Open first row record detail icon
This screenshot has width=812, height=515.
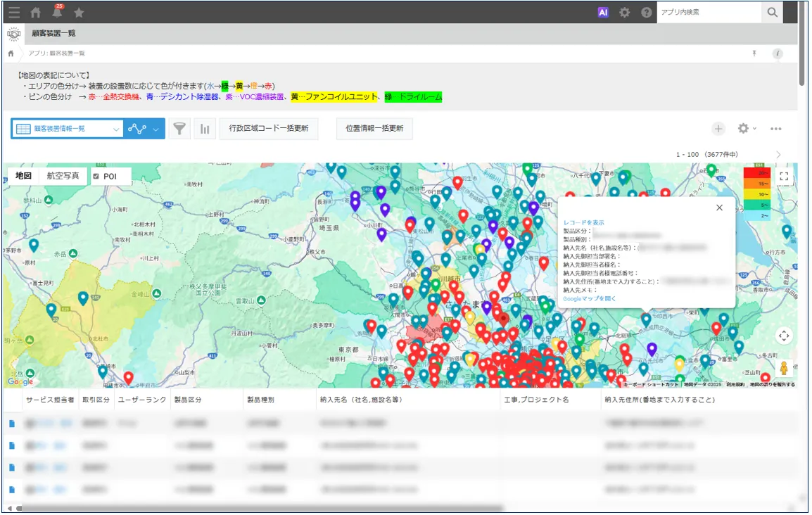click(x=12, y=424)
